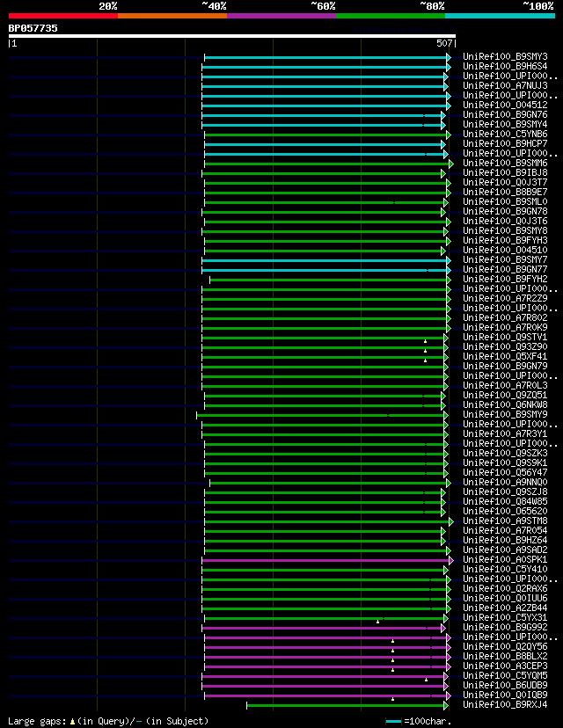This screenshot has width=563, height=728.
Task: Select the UniRef100_Q2RAX6 label
Action: (505, 588)
